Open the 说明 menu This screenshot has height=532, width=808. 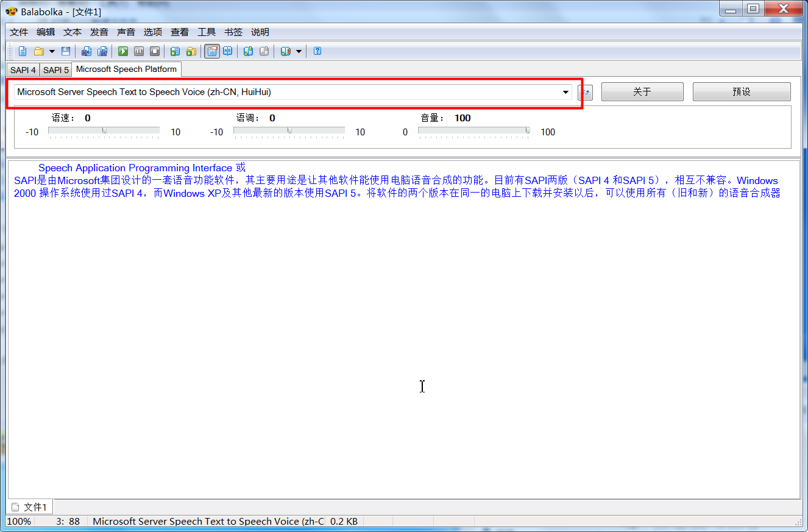(260, 32)
